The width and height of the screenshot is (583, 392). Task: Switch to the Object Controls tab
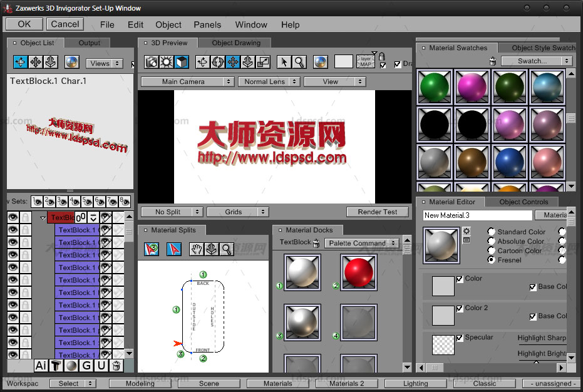(524, 202)
